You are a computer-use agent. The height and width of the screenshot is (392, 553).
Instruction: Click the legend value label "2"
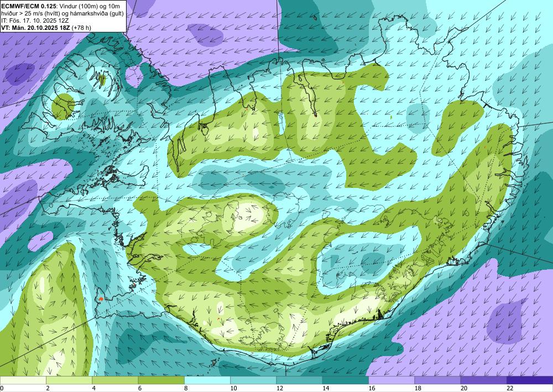[x=48, y=388]
